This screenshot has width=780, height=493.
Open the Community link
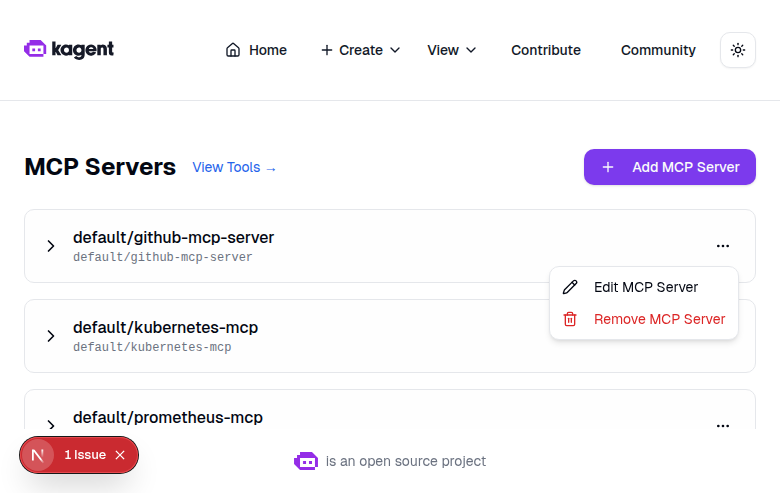pyautogui.click(x=658, y=50)
